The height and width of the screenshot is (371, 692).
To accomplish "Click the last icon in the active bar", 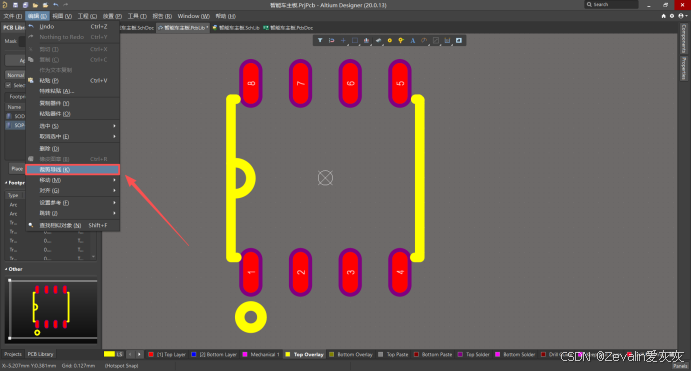I will pos(459,40).
